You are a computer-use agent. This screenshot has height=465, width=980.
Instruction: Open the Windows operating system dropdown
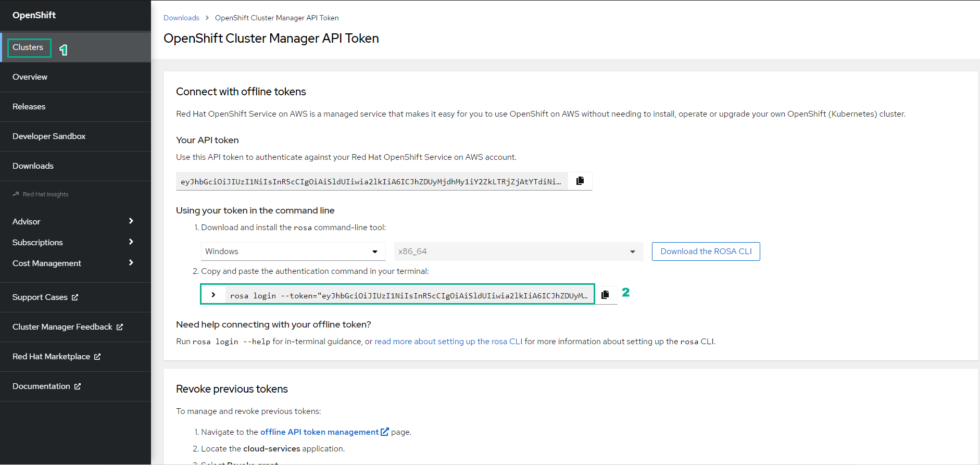(293, 252)
